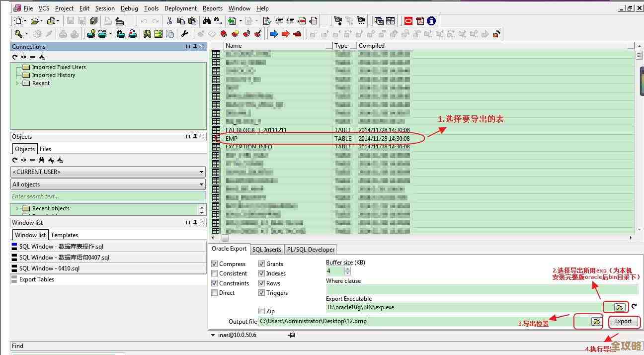
Task: Click the Output file path field
Action: (x=412, y=321)
